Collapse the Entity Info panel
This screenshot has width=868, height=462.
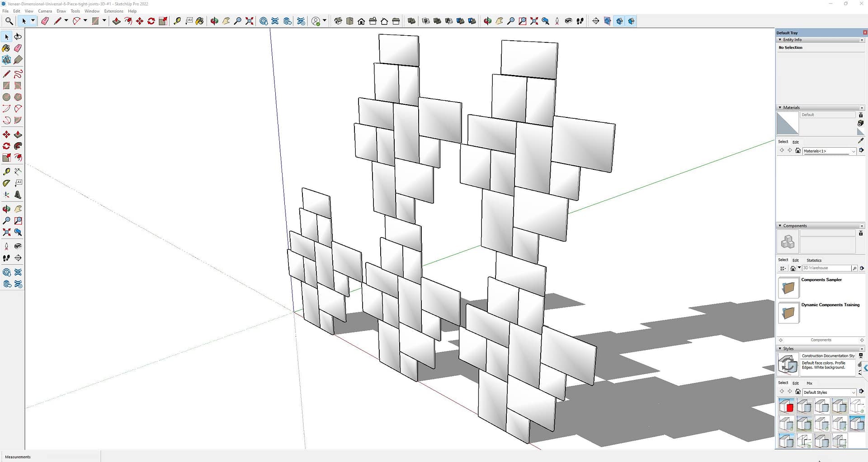pyautogui.click(x=780, y=40)
